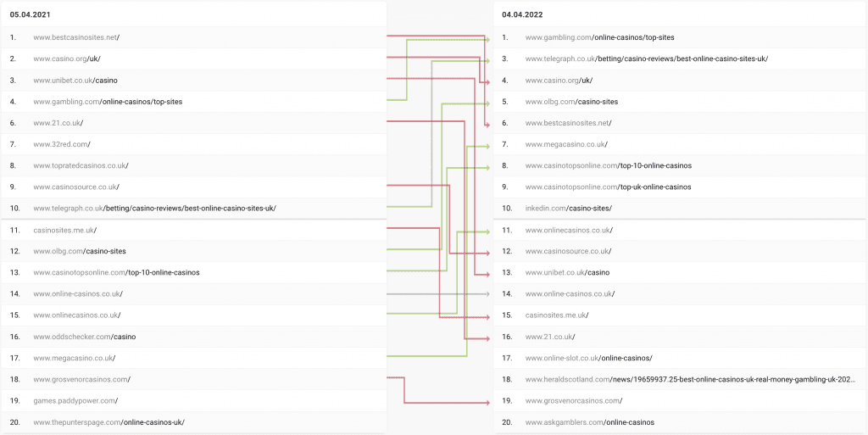Screen dimensions: 868x435
Task: Click the 04.04.2022 column date header
Action: tap(522, 15)
